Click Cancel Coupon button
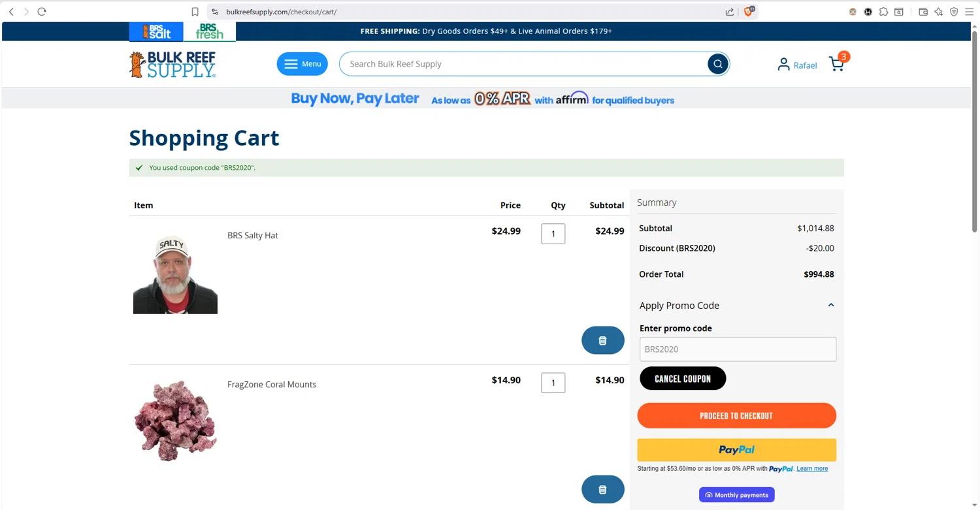Image resolution: width=980 pixels, height=510 pixels. [x=683, y=379]
